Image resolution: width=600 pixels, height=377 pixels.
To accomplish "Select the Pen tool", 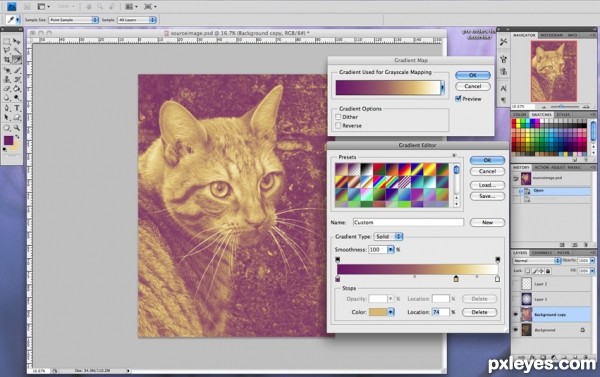I will point(7,109).
